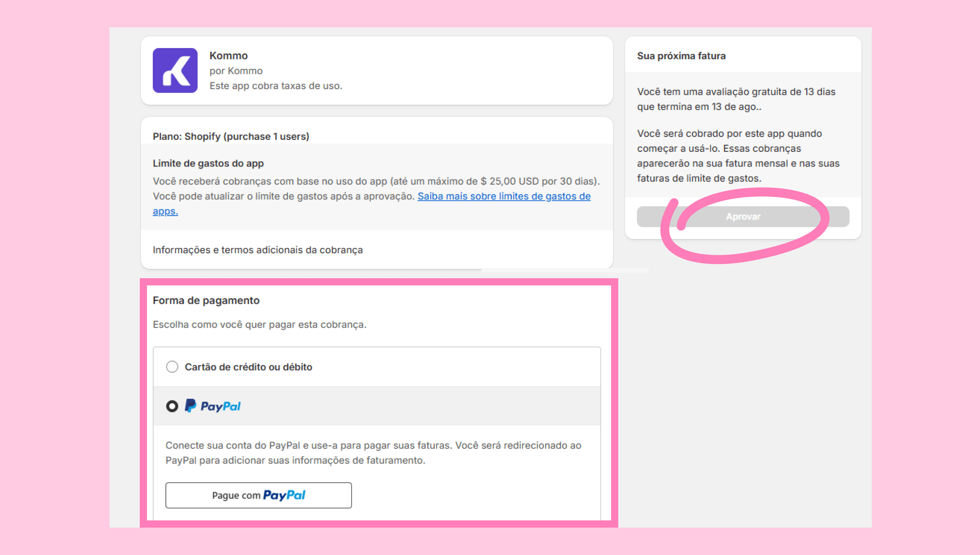Click the Cartão de crédito ou débito label

click(x=249, y=367)
